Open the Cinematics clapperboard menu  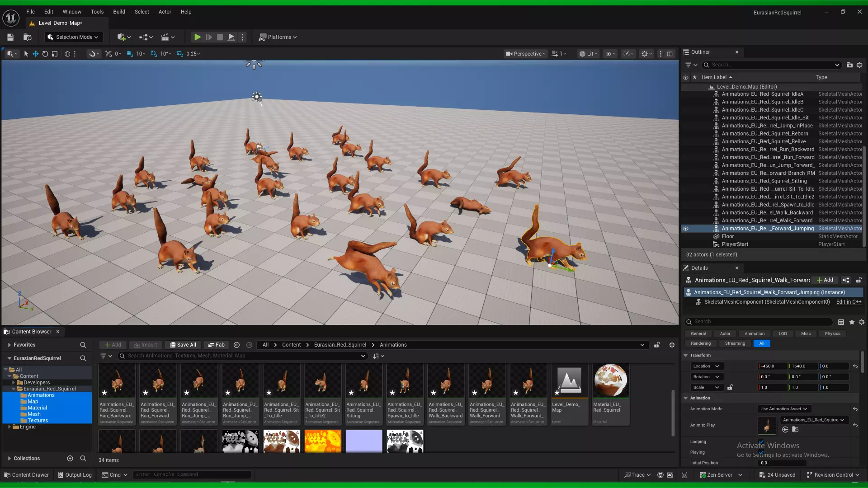tap(168, 37)
